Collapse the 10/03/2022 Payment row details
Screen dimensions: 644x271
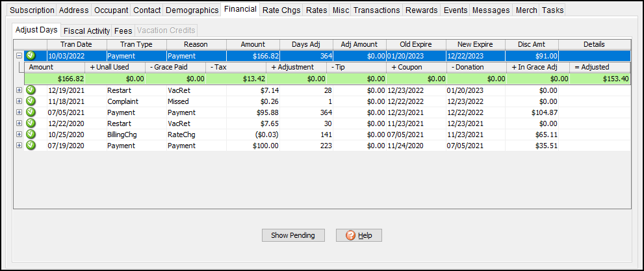click(x=19, y=56)
